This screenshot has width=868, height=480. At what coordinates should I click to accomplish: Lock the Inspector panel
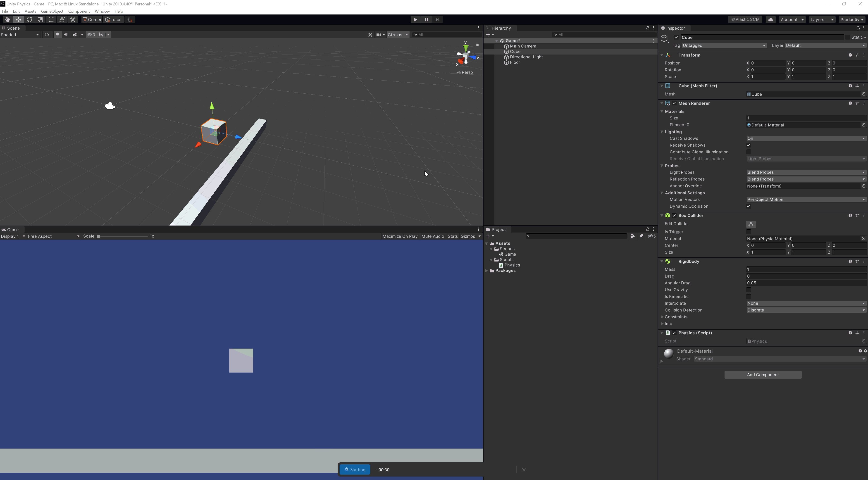(858, 28)
